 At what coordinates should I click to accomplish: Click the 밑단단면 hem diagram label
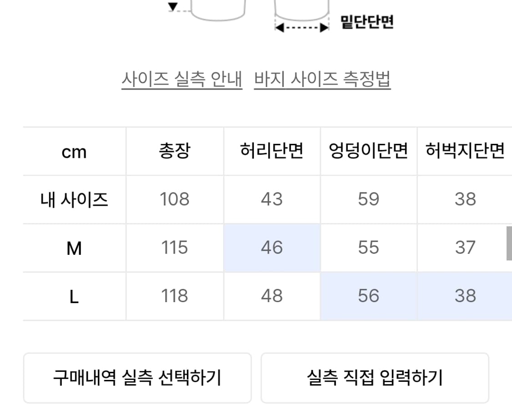(x=366, y=19)
